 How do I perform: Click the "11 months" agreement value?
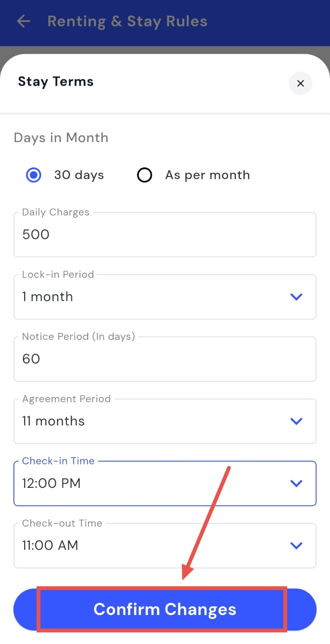click(54, 421)
